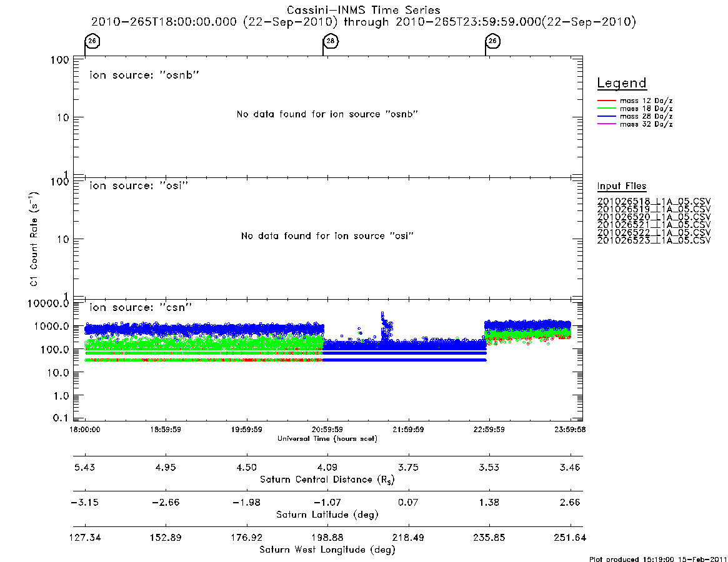The height and width of the screenshot is (562, 728).
Task: Click the Input Files heading
Action: coord(622,186)
